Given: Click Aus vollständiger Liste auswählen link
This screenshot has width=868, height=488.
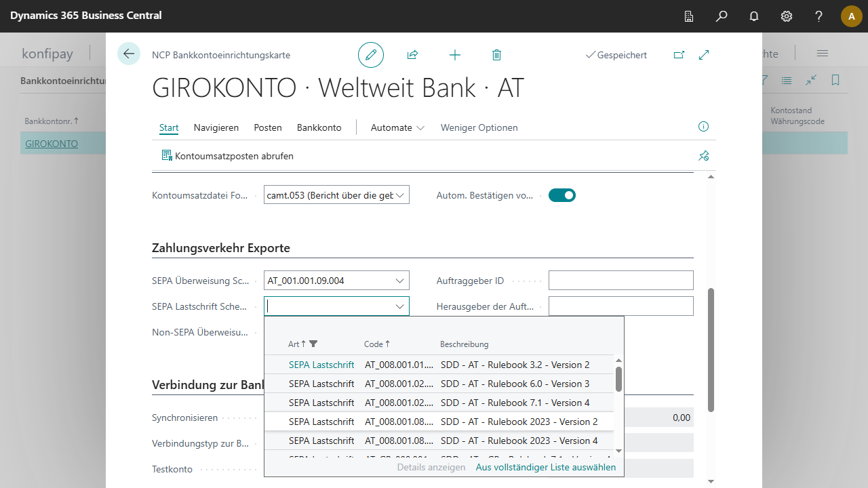Looking at the screenshot, I should click(546, 467).
